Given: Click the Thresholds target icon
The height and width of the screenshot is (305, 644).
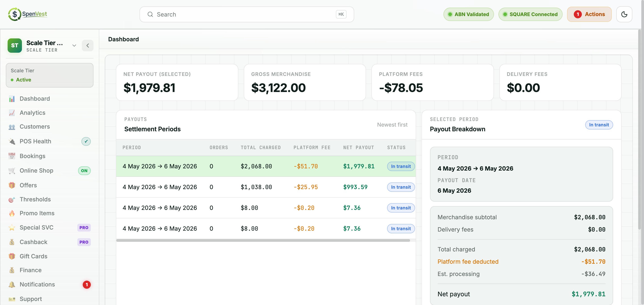Looking at the screenshot, I should 12,199.
